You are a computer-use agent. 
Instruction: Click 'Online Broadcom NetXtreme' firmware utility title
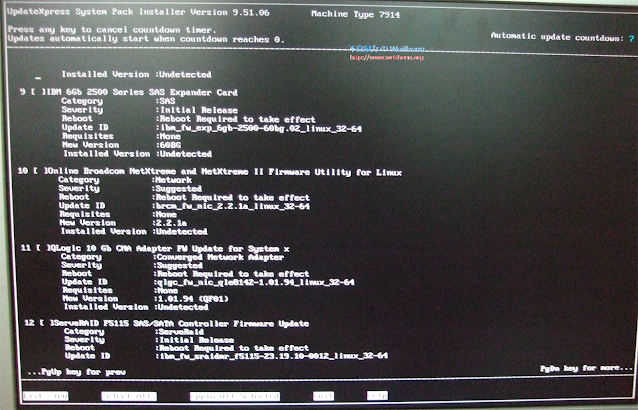(x=224, y=172)
